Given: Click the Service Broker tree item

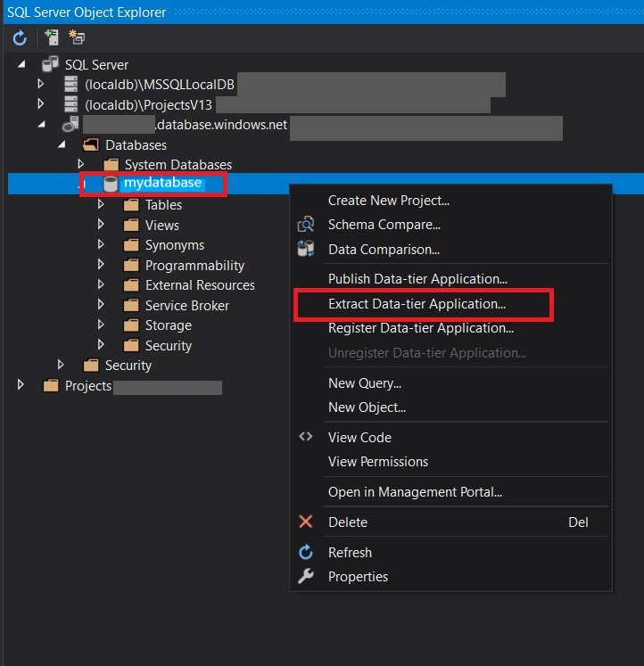Looking at the screenshot, I should click(186, 306).
